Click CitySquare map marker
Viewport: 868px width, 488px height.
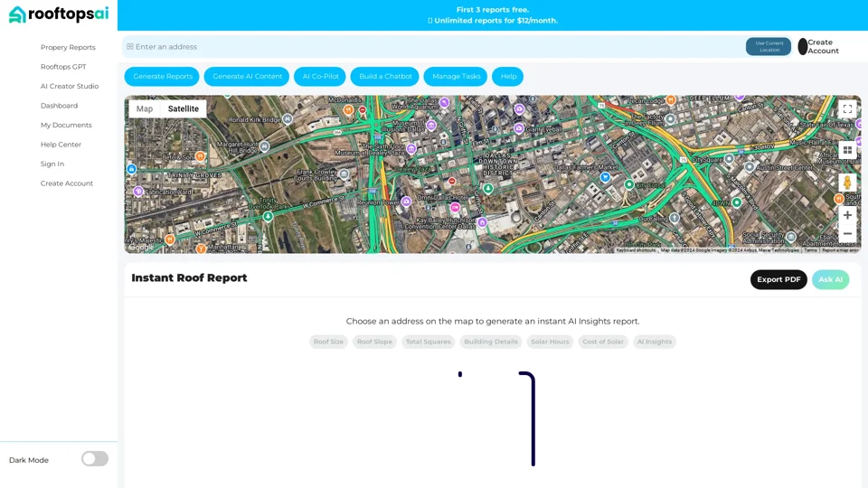click(729, 159)
